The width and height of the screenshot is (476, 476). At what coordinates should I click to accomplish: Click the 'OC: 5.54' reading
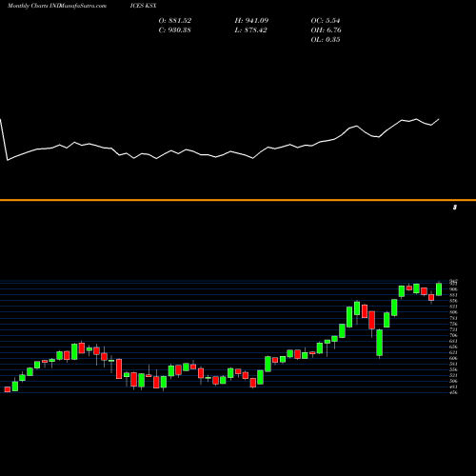[326, 21]
